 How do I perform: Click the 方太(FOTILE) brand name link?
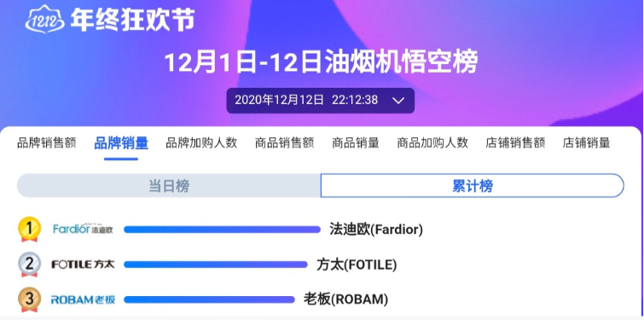[357, 265]
